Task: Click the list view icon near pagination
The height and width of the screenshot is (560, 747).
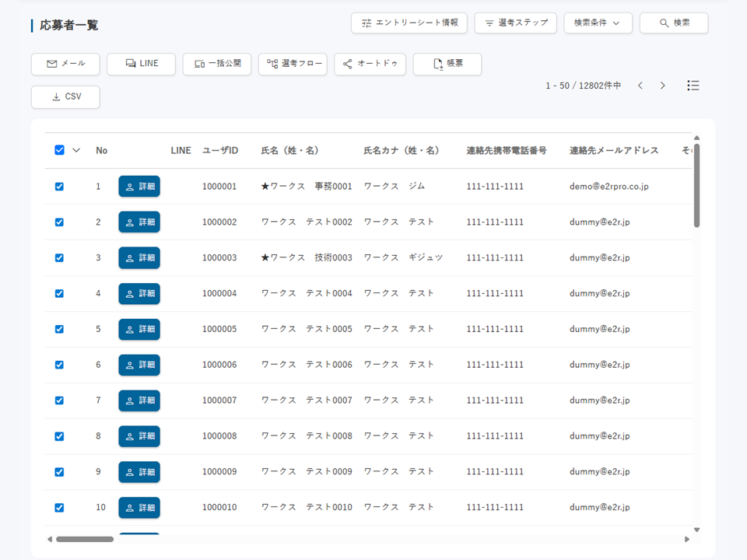Action: 693,86
